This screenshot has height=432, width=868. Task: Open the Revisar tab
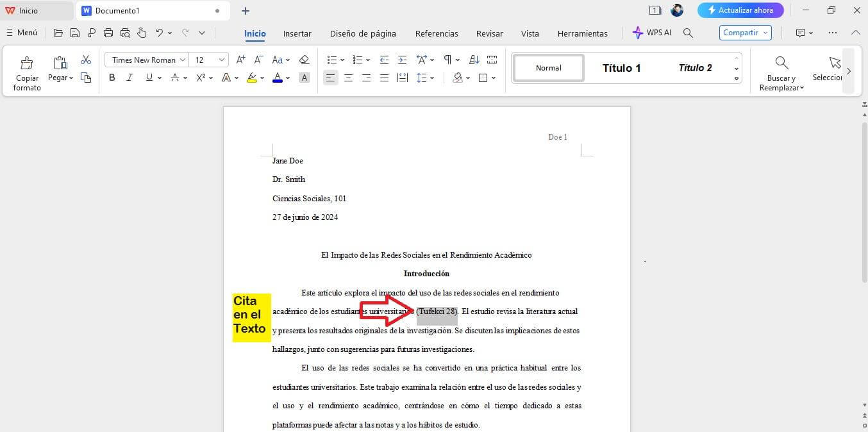[489, 33]
